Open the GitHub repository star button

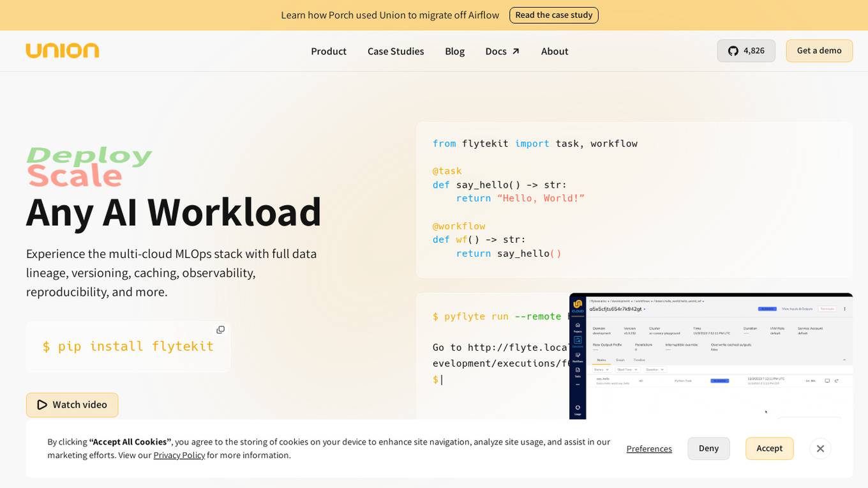click(x=746, y=51)
